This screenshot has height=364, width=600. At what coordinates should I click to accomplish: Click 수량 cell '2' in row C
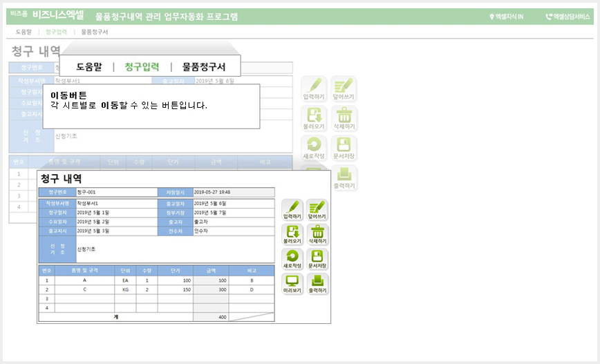tap(147, 289)
